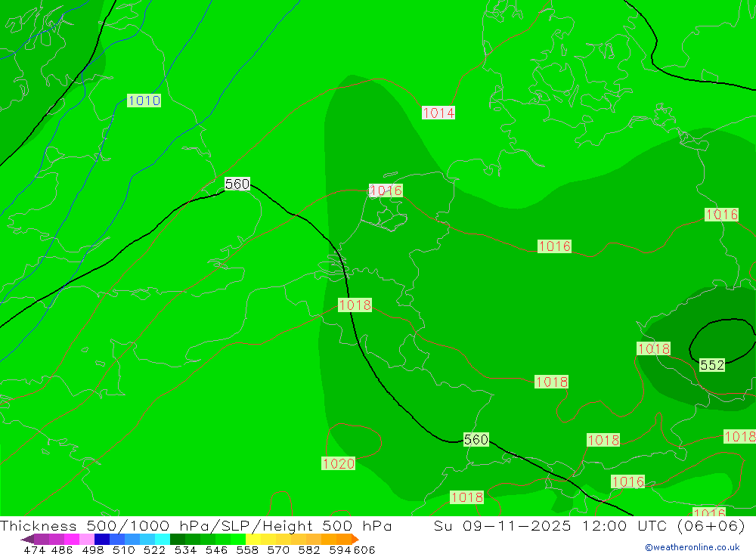The height and width of the screenshot is (554, 756).
Task: Click the 498 legend value
Action: [93, 549]
